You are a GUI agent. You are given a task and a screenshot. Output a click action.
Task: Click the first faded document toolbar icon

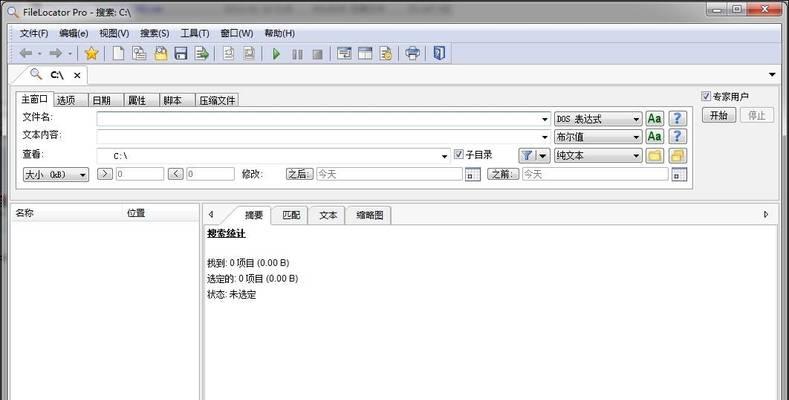(x=228, y=53)
